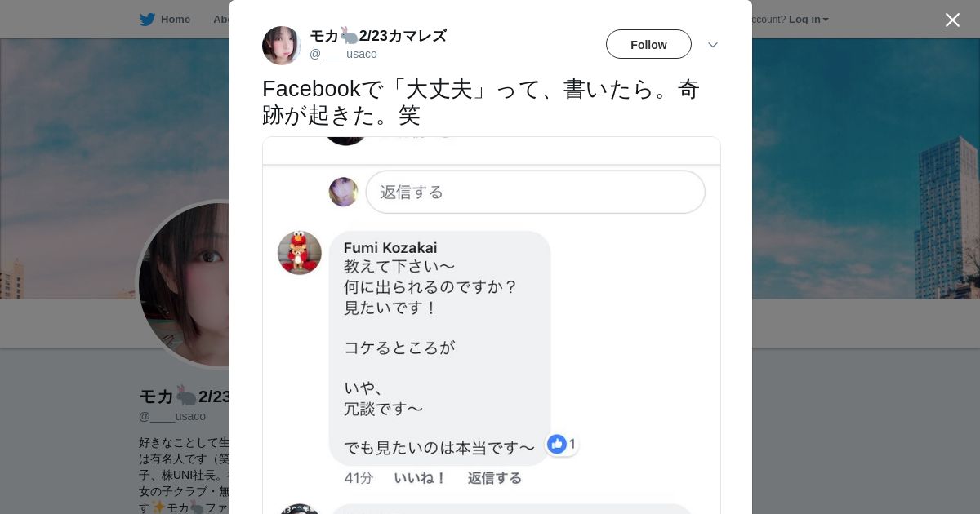Open the Home menu item

pyautogui.click(x=175, y=20)
